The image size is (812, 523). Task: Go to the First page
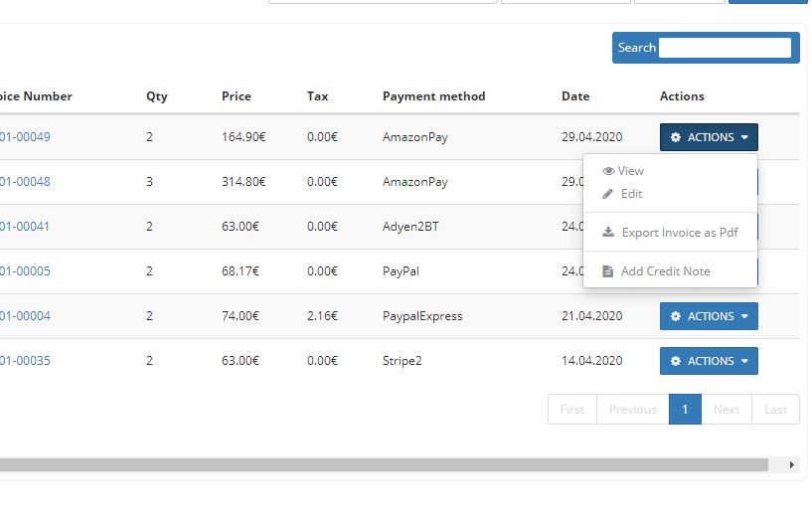click(572, 410)
